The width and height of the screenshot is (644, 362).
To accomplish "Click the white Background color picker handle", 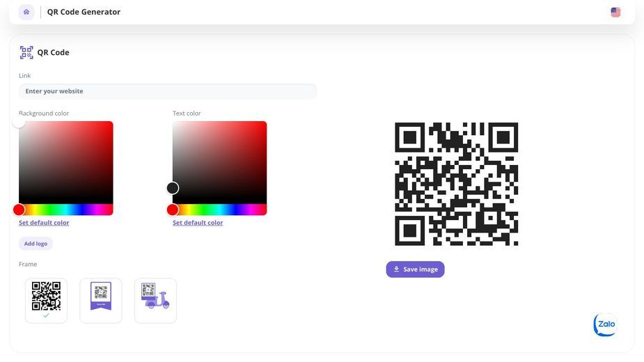I will pyautogui.click(x=19, y=122).
